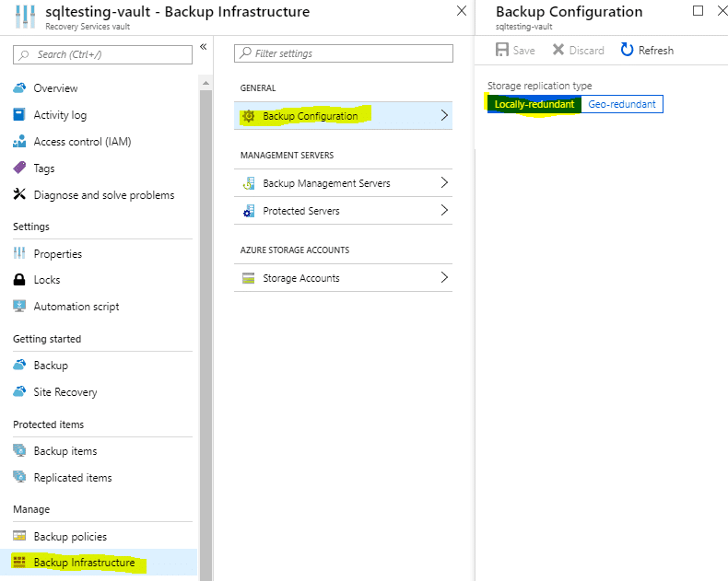Expand Backup Management Servers via its chevron
This screenshot has height=581, width=728.
coord(444,182)
